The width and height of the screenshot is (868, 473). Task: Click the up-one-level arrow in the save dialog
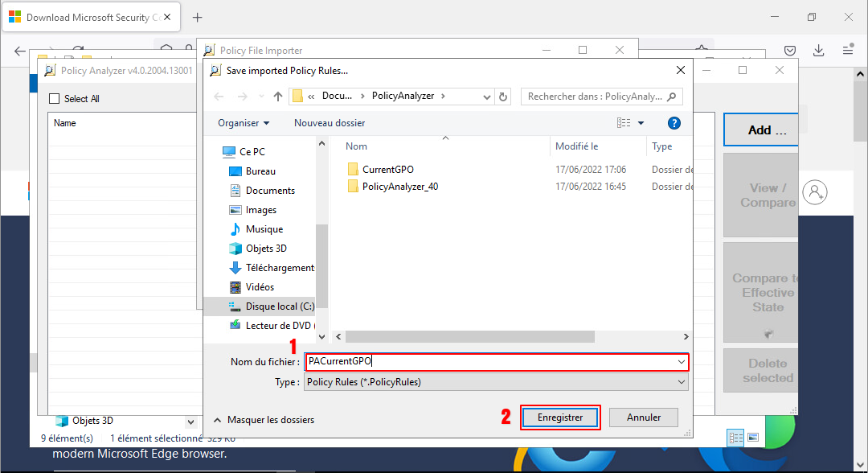pos(278,97)
